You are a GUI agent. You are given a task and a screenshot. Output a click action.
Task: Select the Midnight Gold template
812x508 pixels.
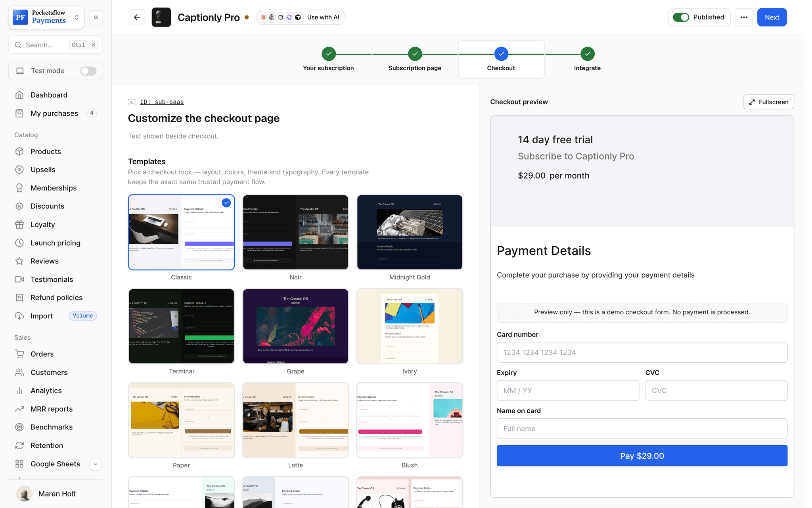click(410, 232)
